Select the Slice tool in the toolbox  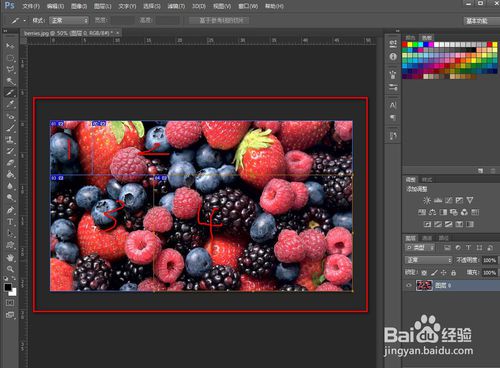(10, 92)
